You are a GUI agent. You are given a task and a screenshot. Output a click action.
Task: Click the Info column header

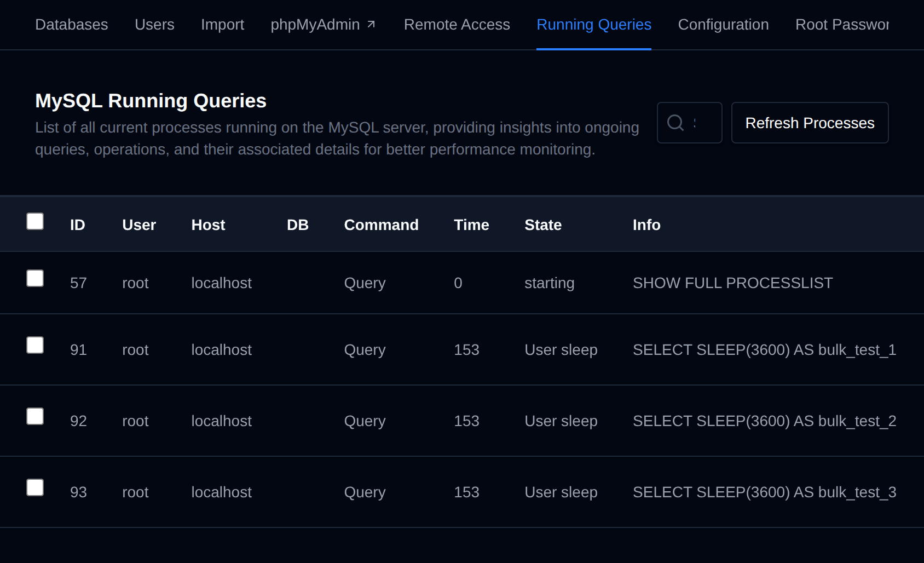(646, 225)
